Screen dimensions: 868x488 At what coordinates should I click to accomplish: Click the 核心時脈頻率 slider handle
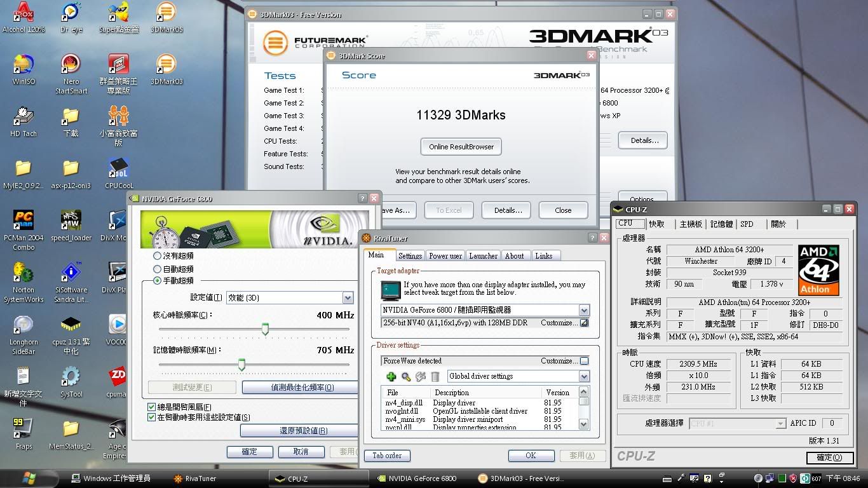[266, 329]
